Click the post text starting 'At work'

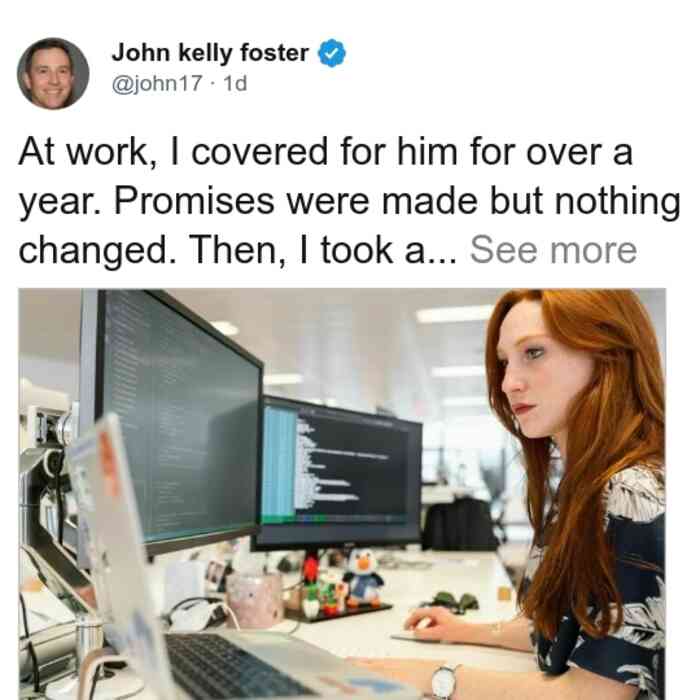(x=349, y=201)
